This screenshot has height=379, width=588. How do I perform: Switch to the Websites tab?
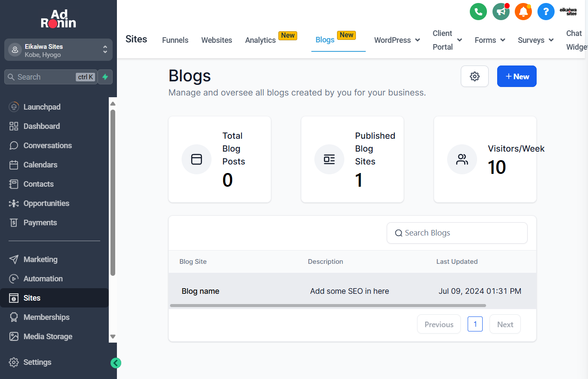click(x=217, y=40)
